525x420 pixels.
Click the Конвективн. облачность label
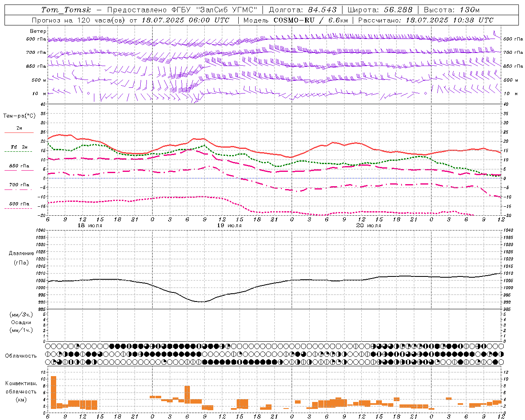(21, 388)
